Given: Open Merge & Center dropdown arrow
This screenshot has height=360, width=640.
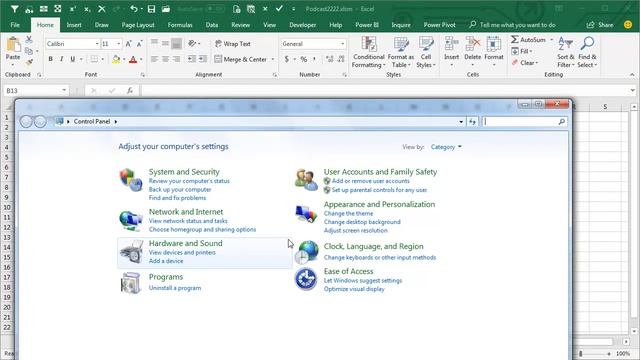Looking at the screenshot, I should 273,60.
